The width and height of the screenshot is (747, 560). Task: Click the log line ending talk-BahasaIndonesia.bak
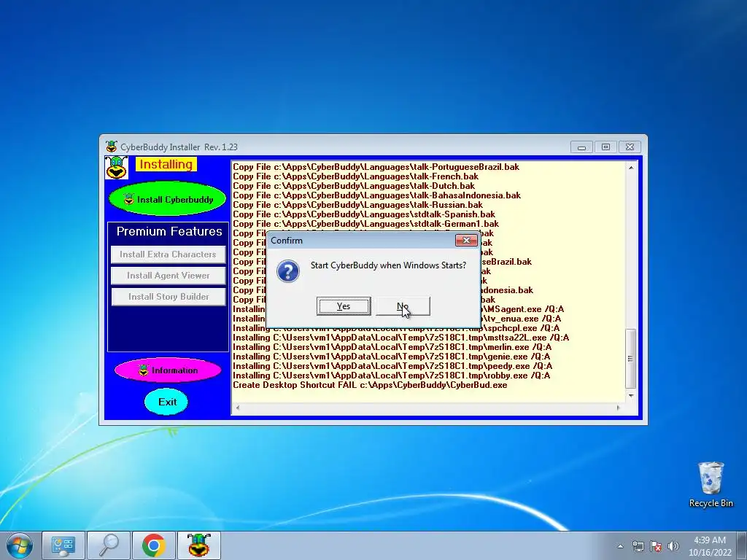tap(376, 195)
